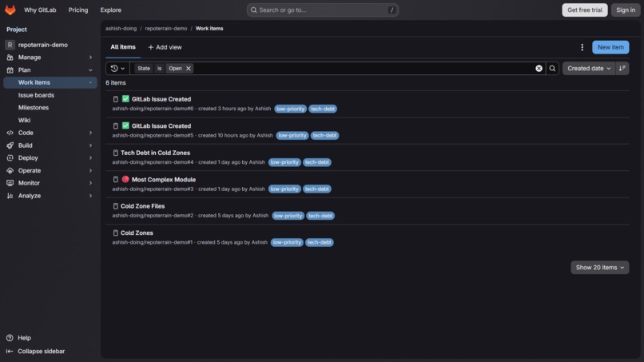644x362 pixels.
Task: Click the GitLab fox logo
Action: pos(10,10)
